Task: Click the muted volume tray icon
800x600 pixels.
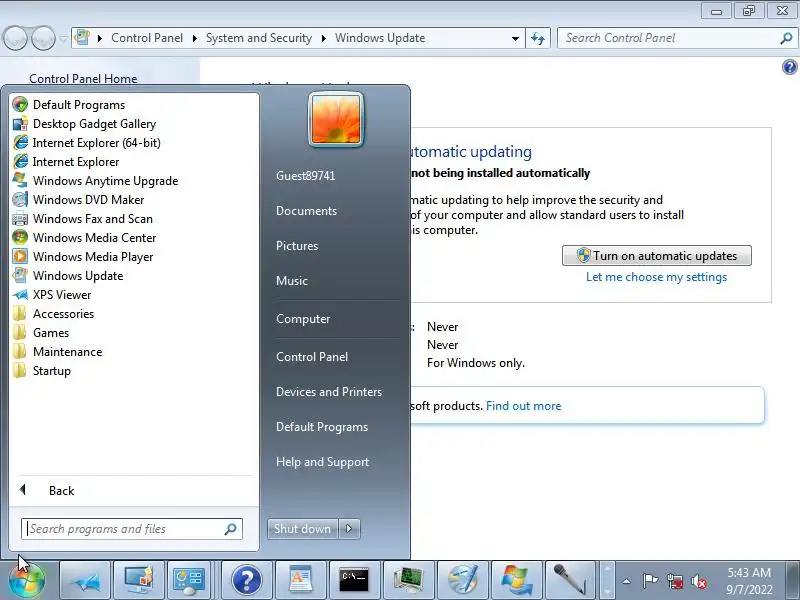Action: (x=699, y=581)
